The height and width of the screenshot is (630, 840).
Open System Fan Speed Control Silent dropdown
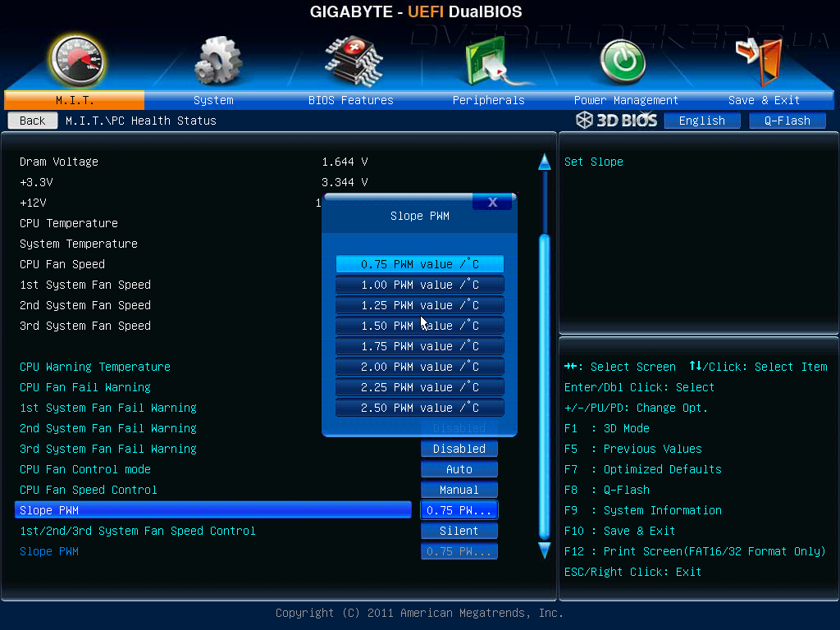point(459,531)
